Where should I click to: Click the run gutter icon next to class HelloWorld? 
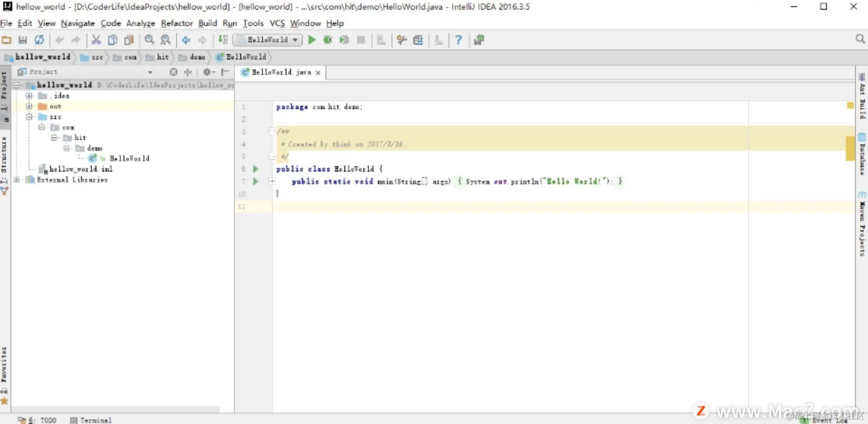pos(255,169)
